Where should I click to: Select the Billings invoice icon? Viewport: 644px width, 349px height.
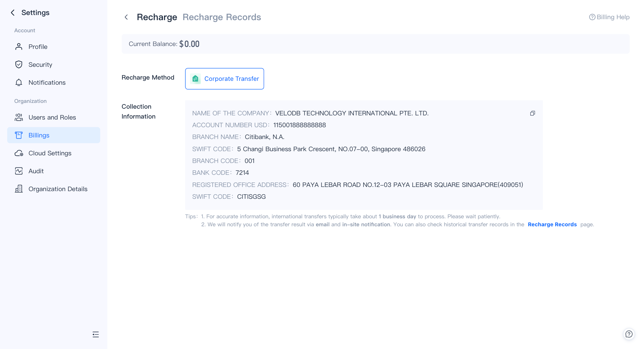click(19, 135)
